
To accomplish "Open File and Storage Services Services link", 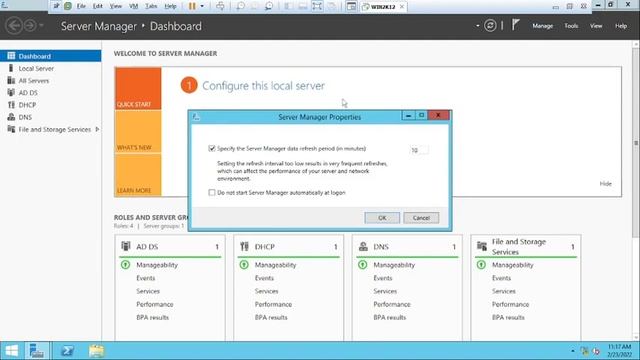I will [504, 291].
